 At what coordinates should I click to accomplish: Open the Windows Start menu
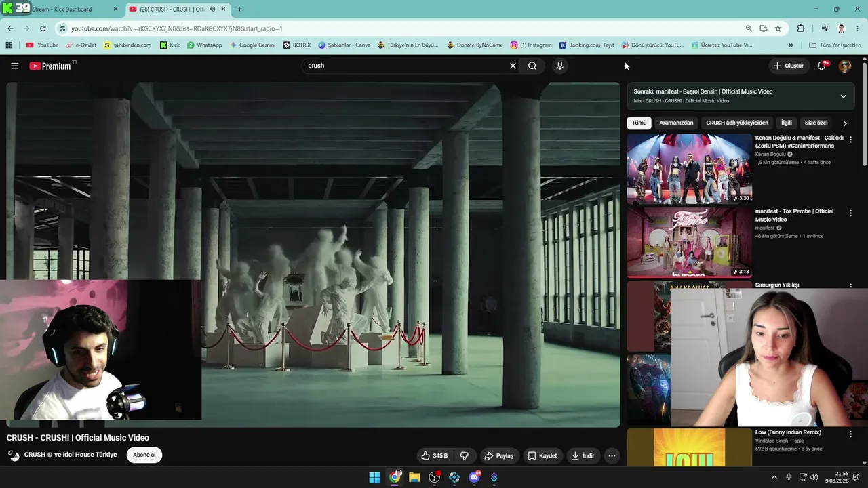(x=374, y=477)
